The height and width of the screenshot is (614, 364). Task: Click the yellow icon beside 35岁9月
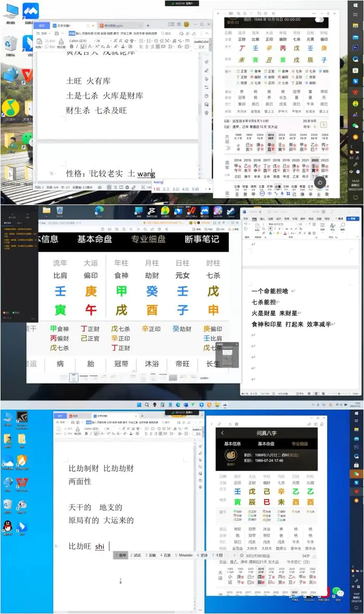click(323, 125)
